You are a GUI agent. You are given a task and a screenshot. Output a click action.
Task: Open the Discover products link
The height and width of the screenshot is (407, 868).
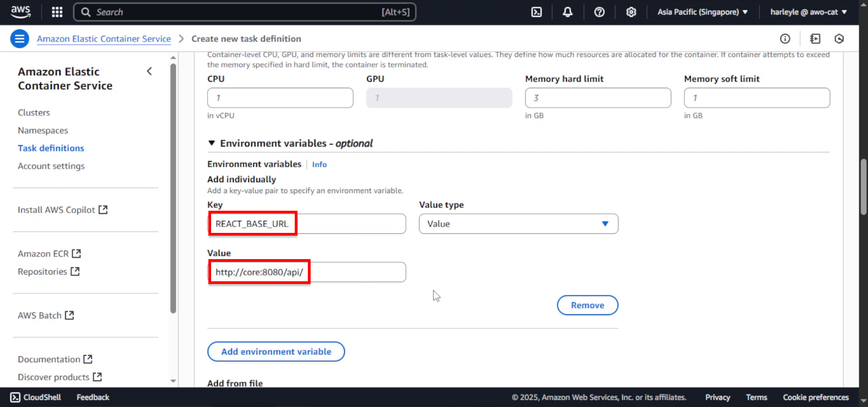coord(60,377)
